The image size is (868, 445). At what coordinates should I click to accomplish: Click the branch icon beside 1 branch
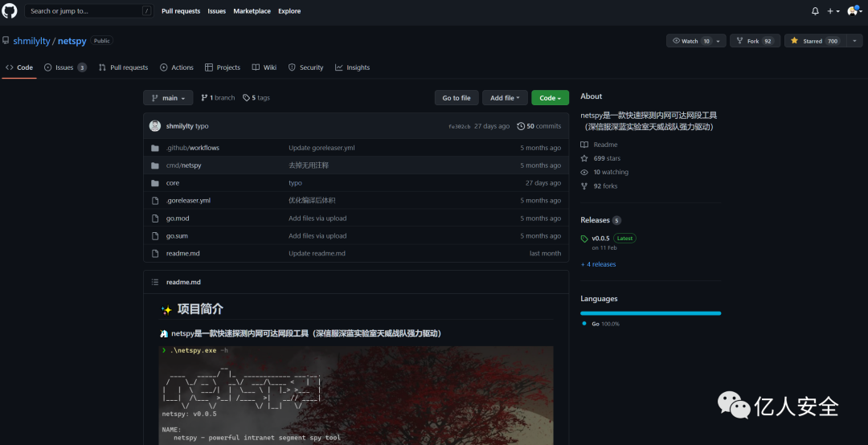(204, 98)
